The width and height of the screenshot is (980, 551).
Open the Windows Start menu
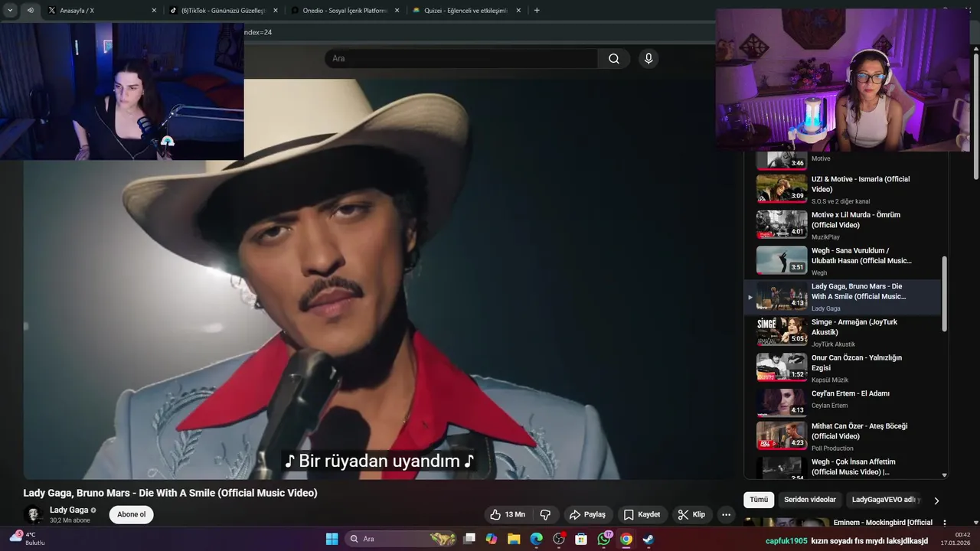pos(332,539)
